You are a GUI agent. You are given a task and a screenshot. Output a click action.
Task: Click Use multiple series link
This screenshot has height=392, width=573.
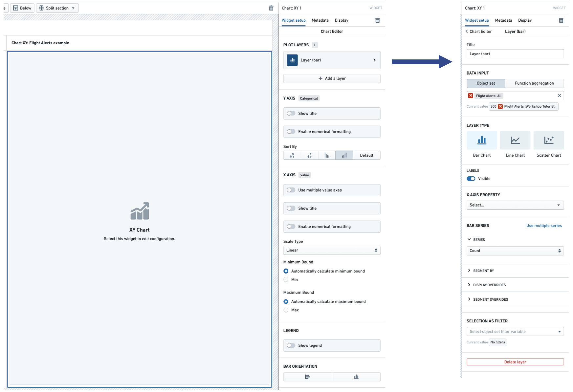544,226
